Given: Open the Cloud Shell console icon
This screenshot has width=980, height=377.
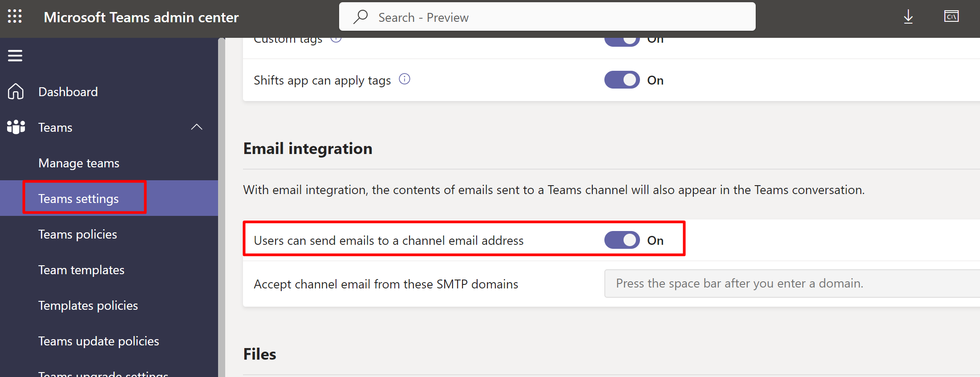Looking at the screenshot, I should 951,17.
